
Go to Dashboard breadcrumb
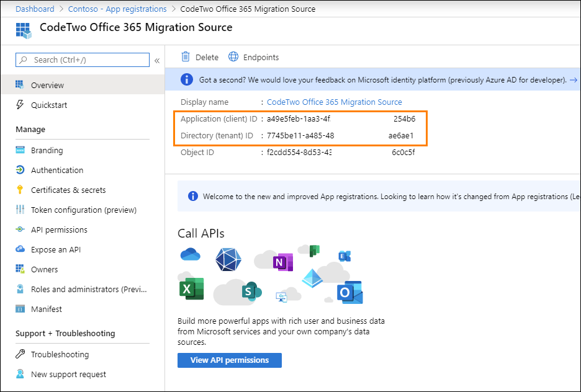pos(35,9)
